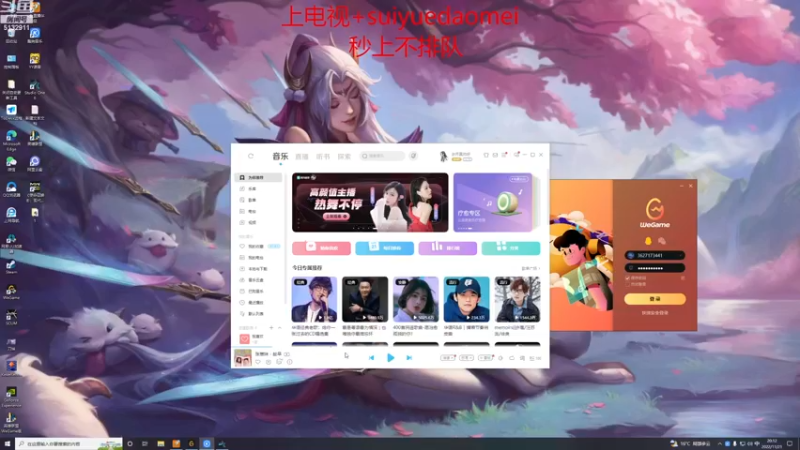Open Task View from the taskbar

145,444
